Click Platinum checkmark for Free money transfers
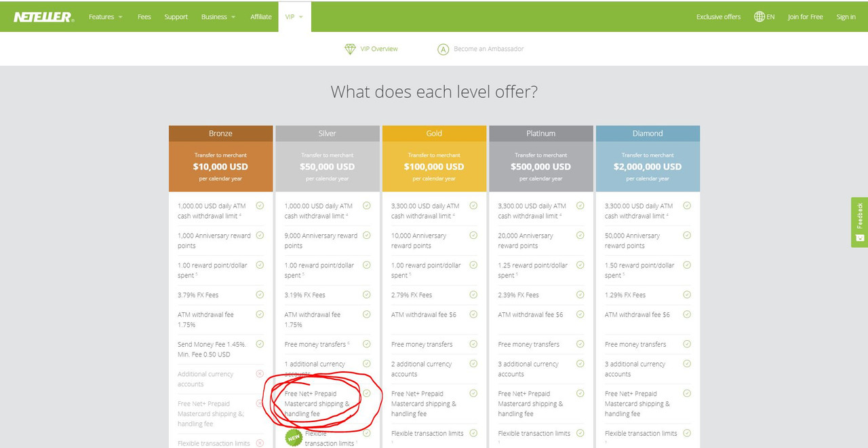Screen dimensions: 868x448 [x=580, y=343]
